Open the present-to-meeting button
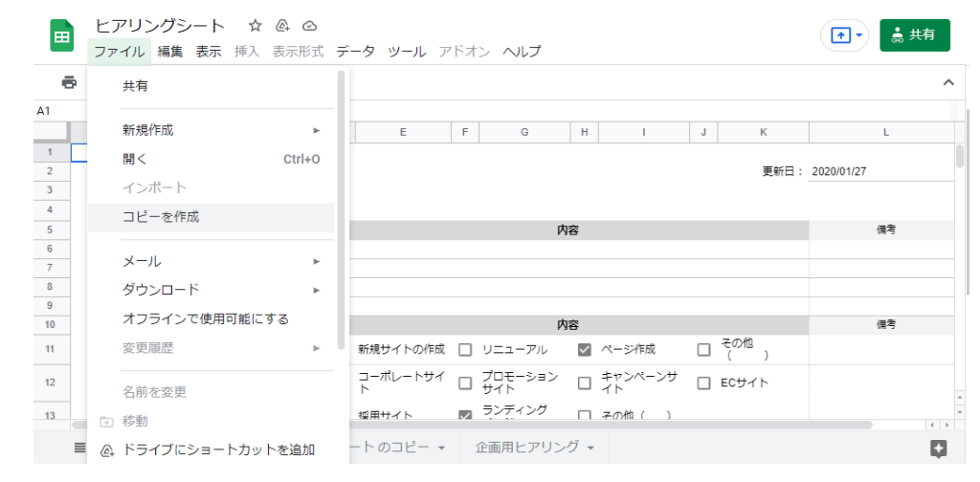 pyautogui.click(x=845, y=35)
